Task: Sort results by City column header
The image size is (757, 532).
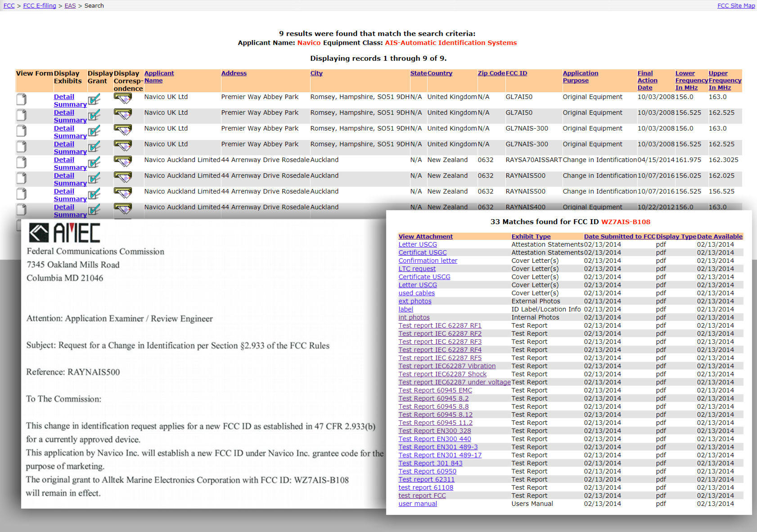Action: 316,73
